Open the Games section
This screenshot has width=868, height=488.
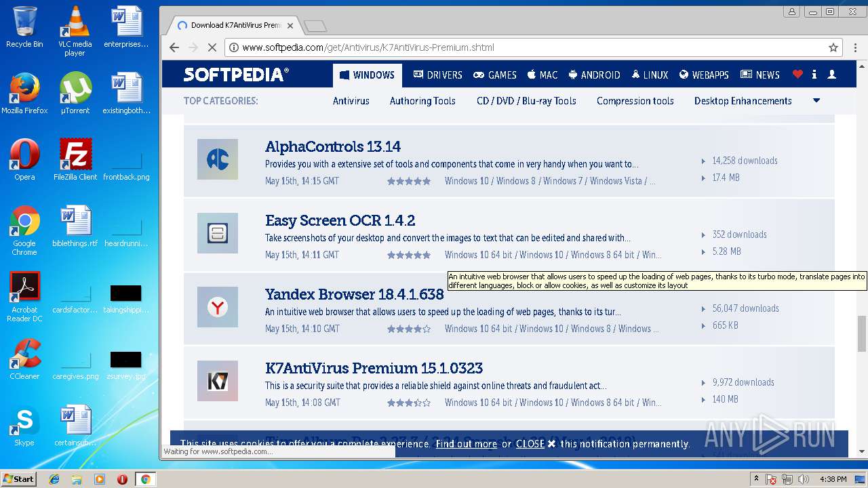(495, 75)
